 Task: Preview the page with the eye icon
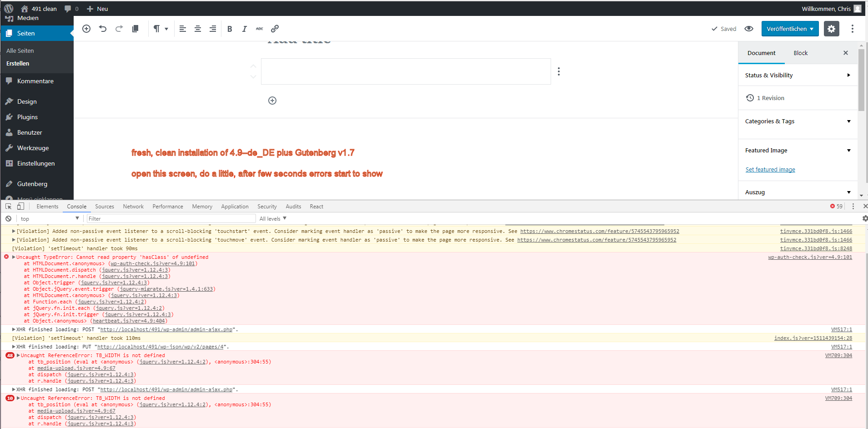coord(748,28)
